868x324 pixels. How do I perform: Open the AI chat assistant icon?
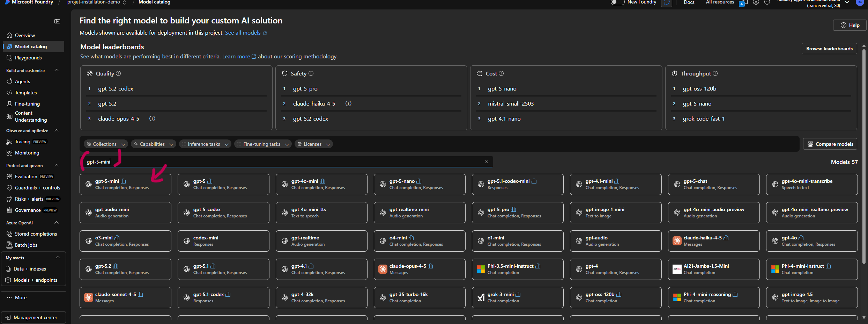pyautogui.click(x=667, y=3)
